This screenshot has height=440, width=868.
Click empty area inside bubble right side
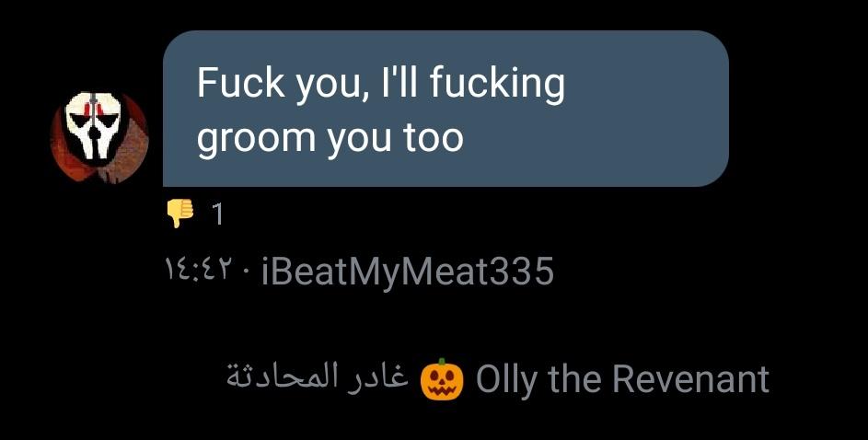click(648, 110)
